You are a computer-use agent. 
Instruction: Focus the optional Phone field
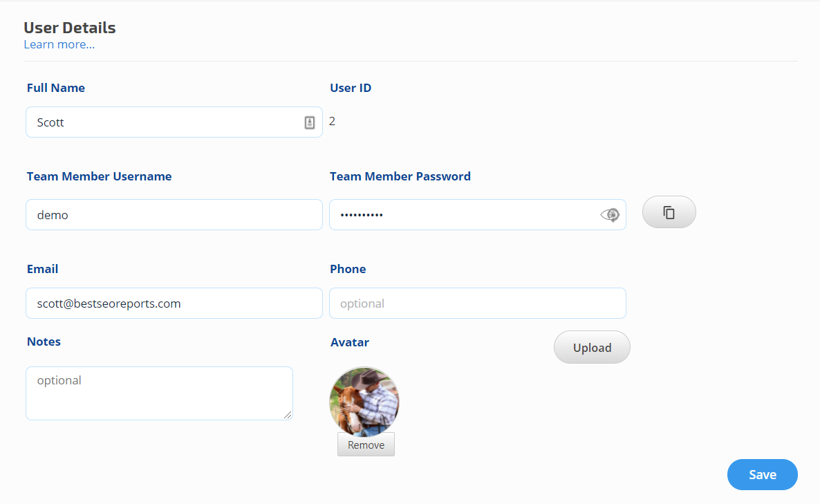pos(477,304)
